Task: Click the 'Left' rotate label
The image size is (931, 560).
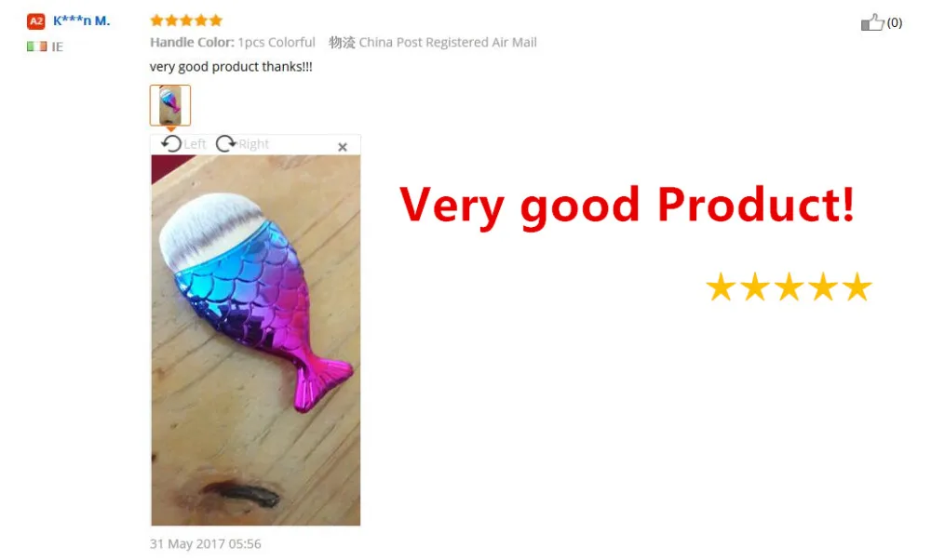Action: 195,144
